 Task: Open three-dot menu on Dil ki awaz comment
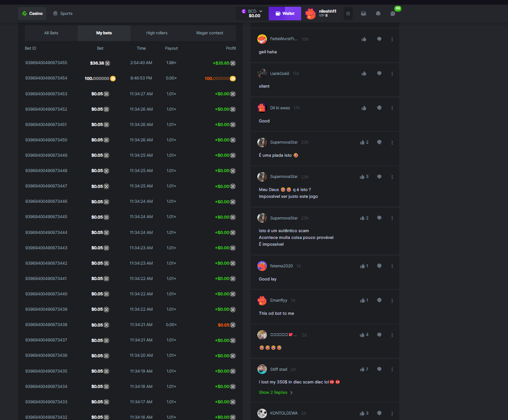[392, 108]
